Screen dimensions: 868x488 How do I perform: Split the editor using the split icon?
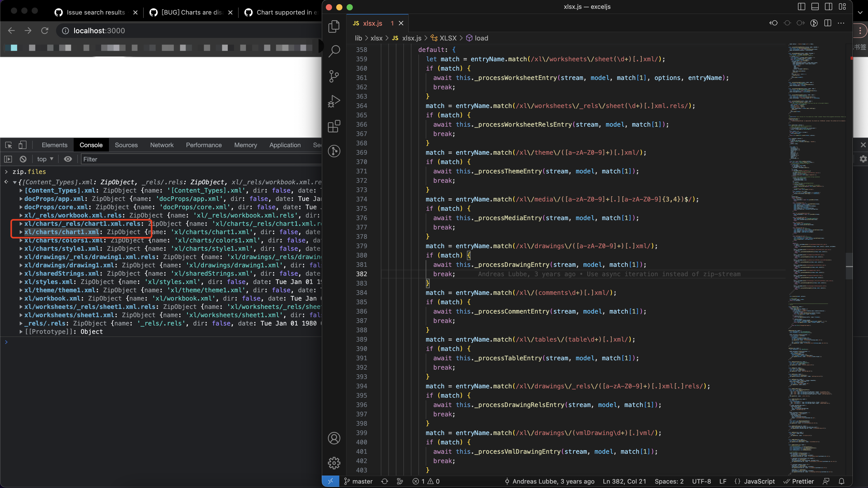[828, 23]
